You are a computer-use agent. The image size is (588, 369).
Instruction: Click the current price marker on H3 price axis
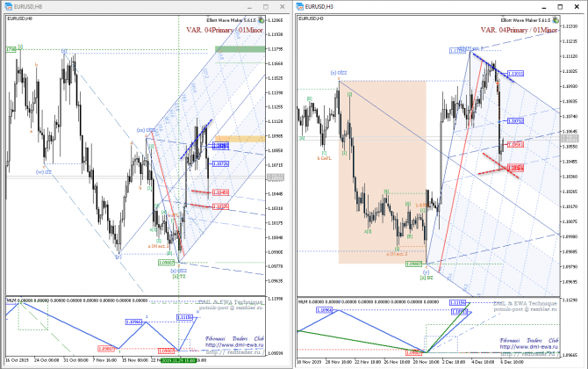570,139
